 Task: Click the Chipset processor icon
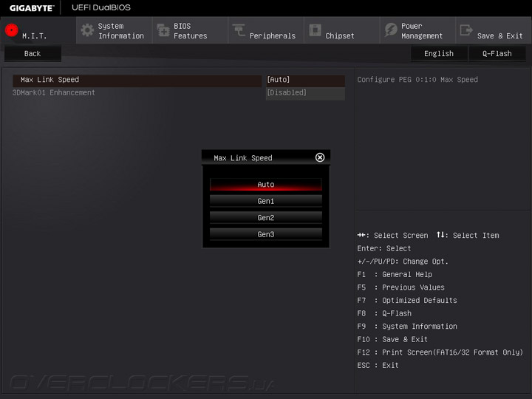pos(315,30)
